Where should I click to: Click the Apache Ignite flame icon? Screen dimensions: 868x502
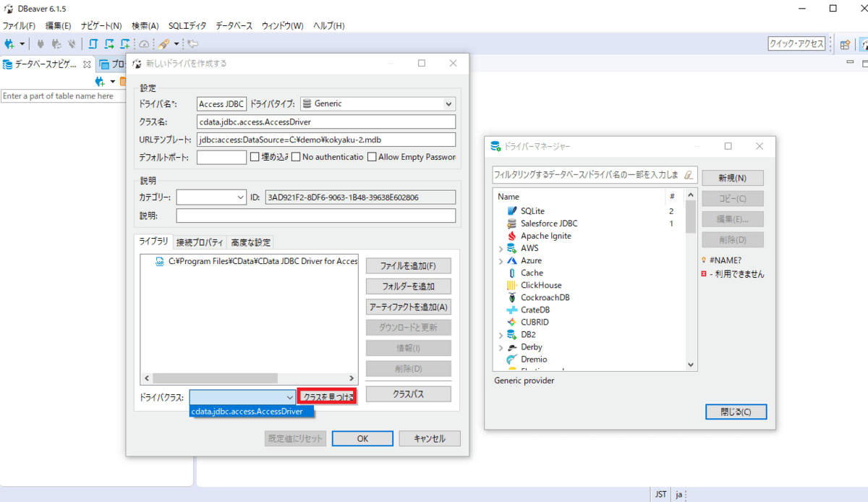tap(512, 235)
